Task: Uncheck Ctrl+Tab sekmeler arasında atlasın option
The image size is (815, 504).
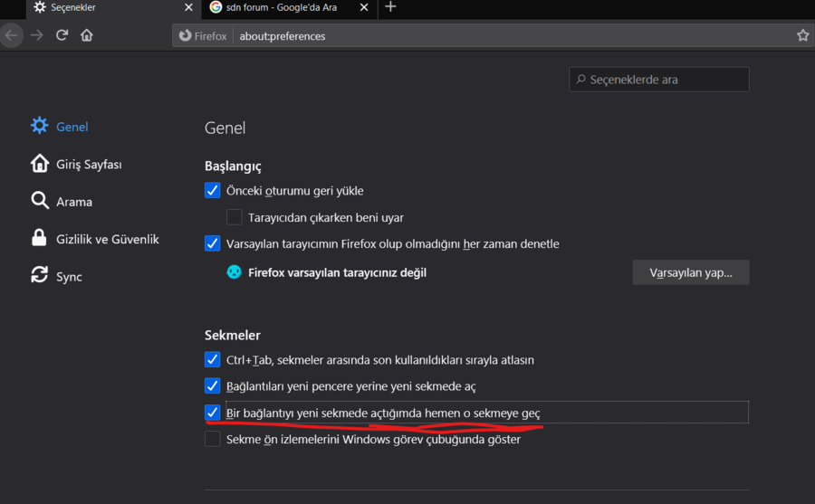Action: (x=213, y=359)
